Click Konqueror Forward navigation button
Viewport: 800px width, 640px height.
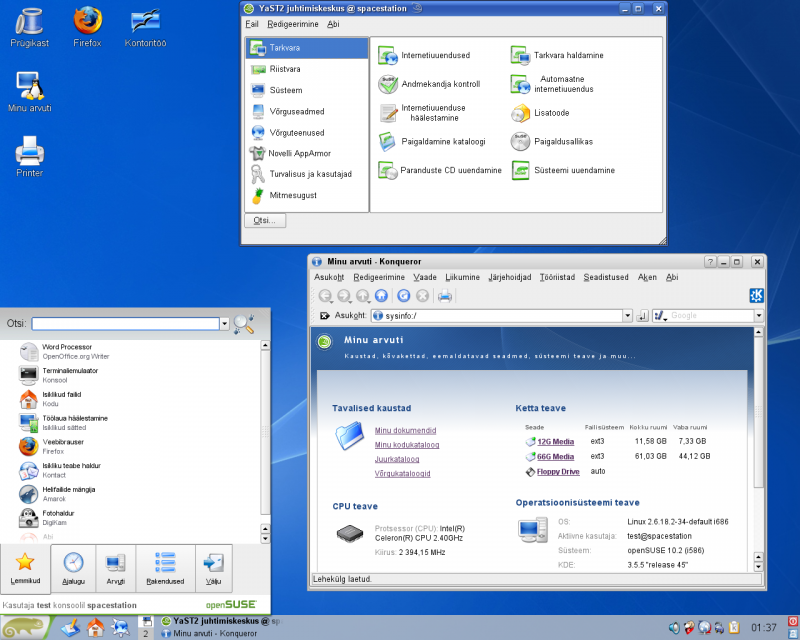click(344, 296)
